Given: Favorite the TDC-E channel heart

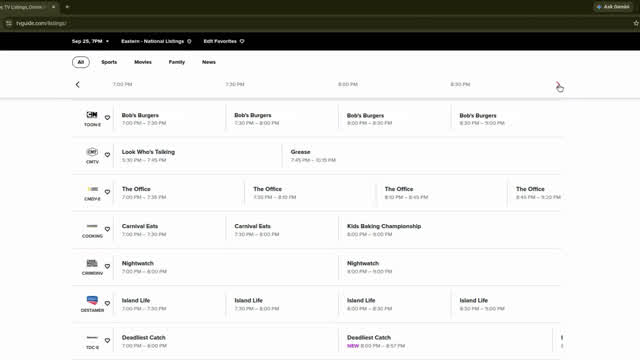Looking at the screenshot, I should [107, 340].
